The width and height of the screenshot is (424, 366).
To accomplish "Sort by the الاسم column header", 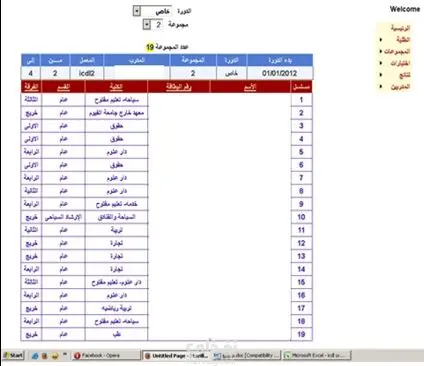I will [x=250, y=87].
